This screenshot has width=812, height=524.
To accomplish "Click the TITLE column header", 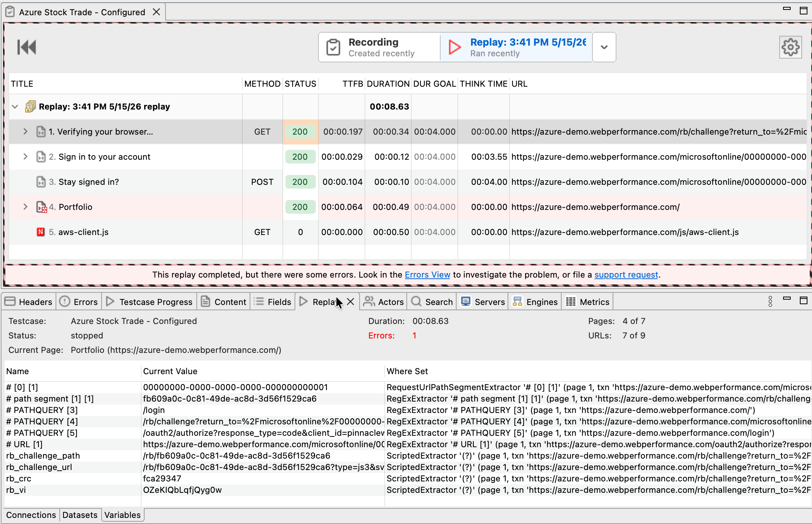I will click(126, 84).
